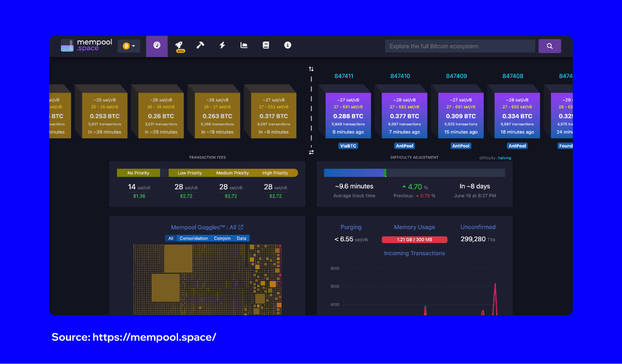
Task: Select the Mempool Goggles All tab
Action: (171, 238)
